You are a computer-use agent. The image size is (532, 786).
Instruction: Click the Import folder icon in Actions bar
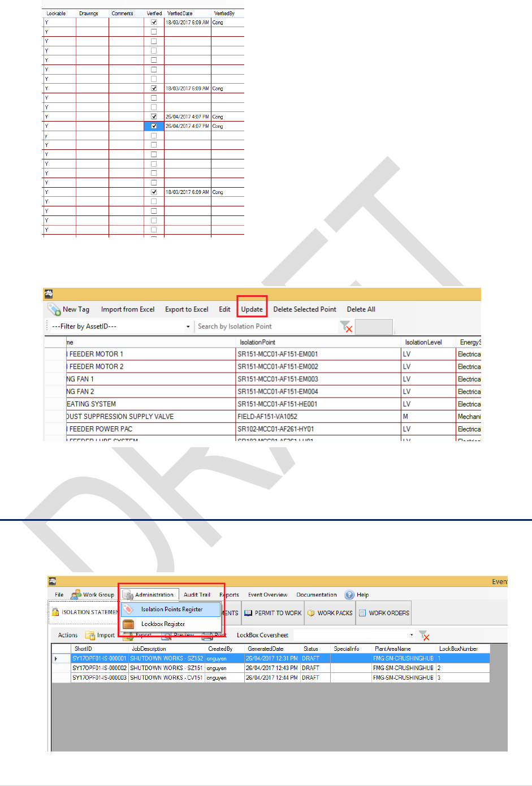90,635
